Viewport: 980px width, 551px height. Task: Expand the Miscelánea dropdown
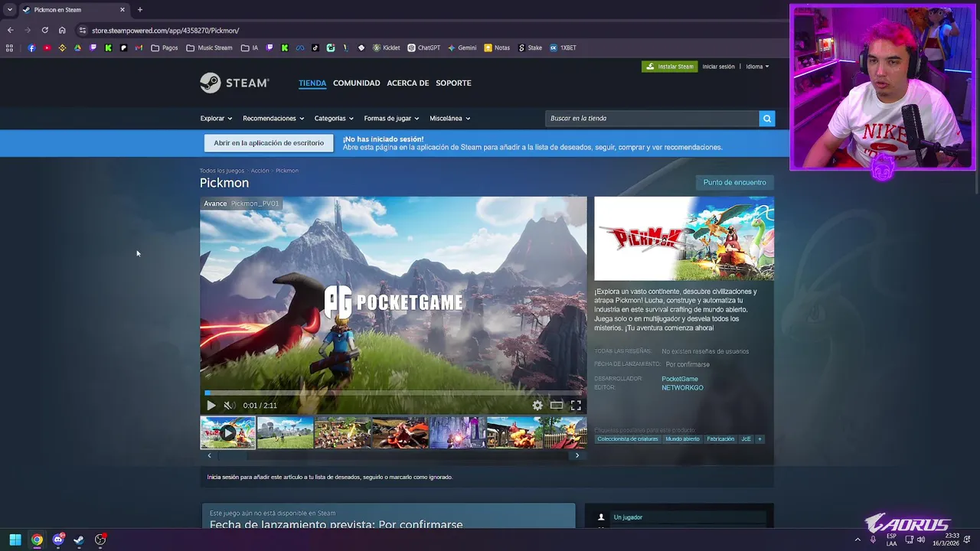tap(449, 119)
